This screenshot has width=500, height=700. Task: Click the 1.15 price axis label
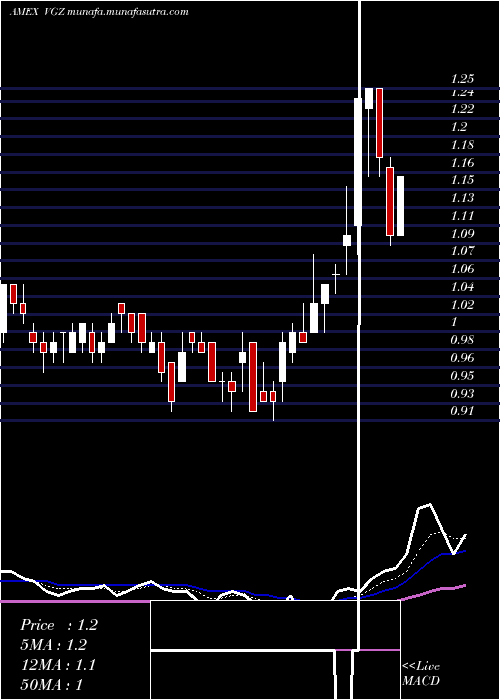462,180
